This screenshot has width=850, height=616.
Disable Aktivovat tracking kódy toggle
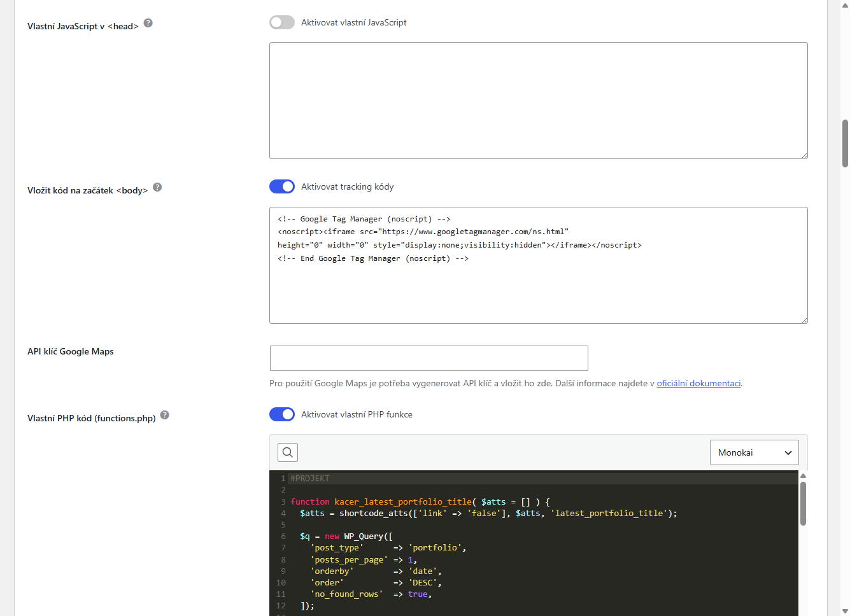282,186
